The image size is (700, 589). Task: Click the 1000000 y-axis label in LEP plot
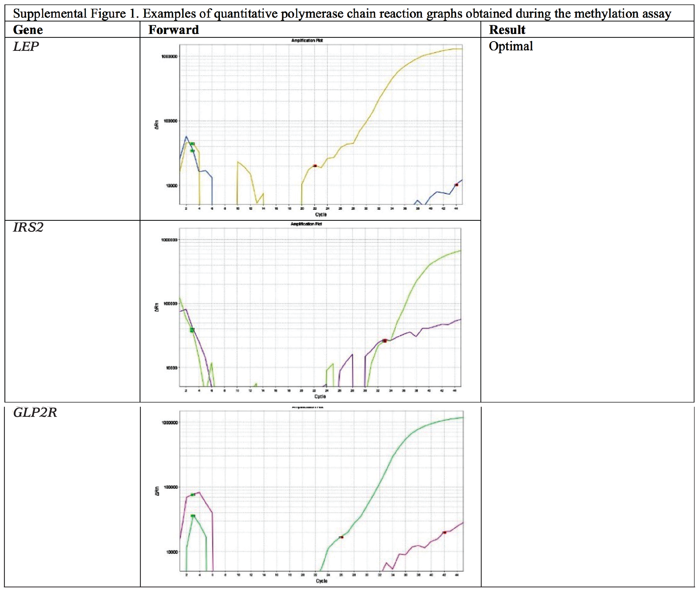click(x=169, y=57)
